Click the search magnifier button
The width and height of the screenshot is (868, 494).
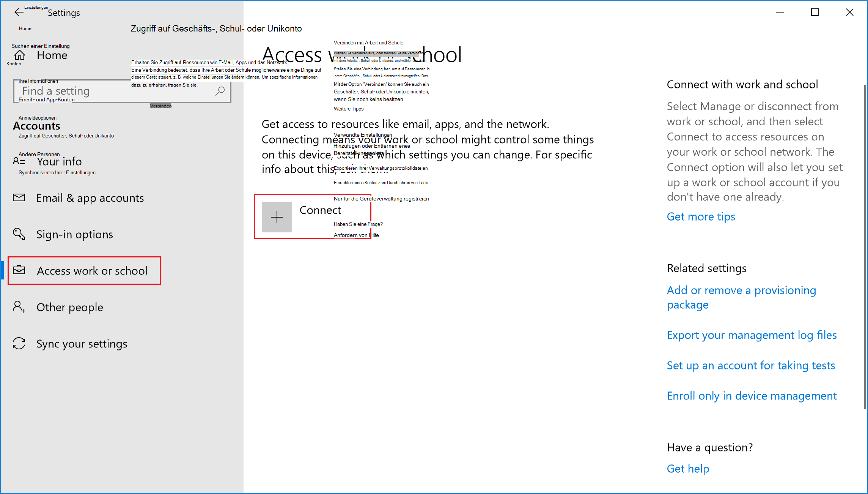tap(220, 91)
